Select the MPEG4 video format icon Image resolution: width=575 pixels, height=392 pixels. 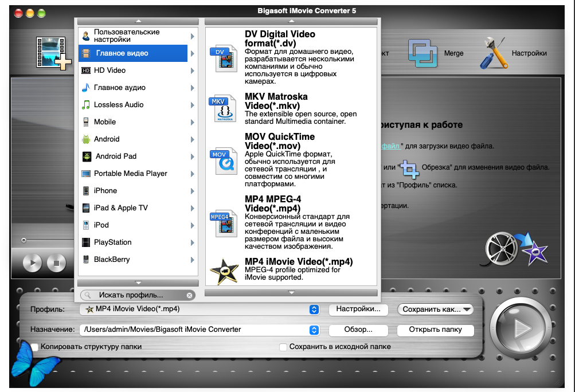coord(224,223)
